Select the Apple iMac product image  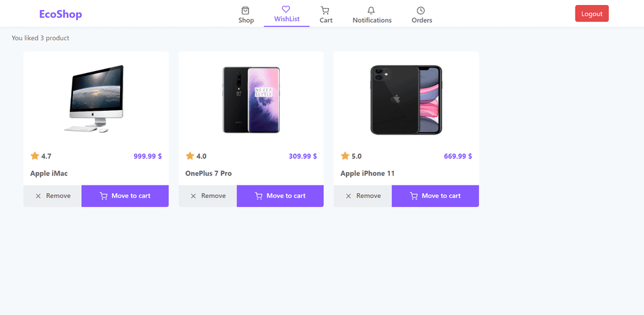coord(96,99)
